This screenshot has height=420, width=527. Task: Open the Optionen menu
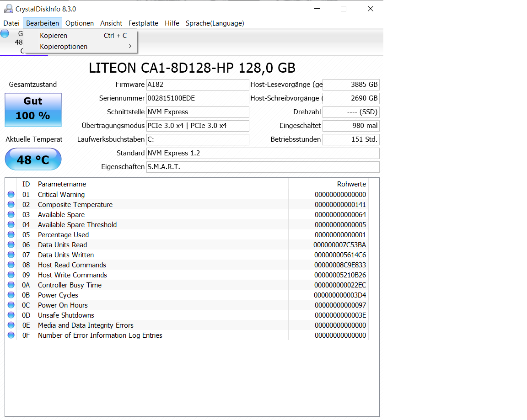click(x=80, y=23)
